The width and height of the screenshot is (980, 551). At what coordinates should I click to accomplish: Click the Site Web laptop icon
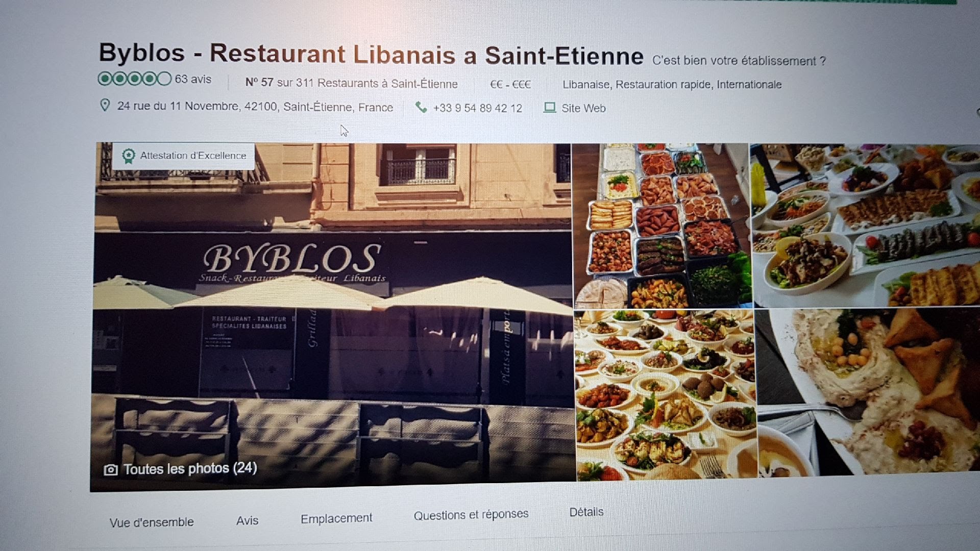[x=550, y=108]
